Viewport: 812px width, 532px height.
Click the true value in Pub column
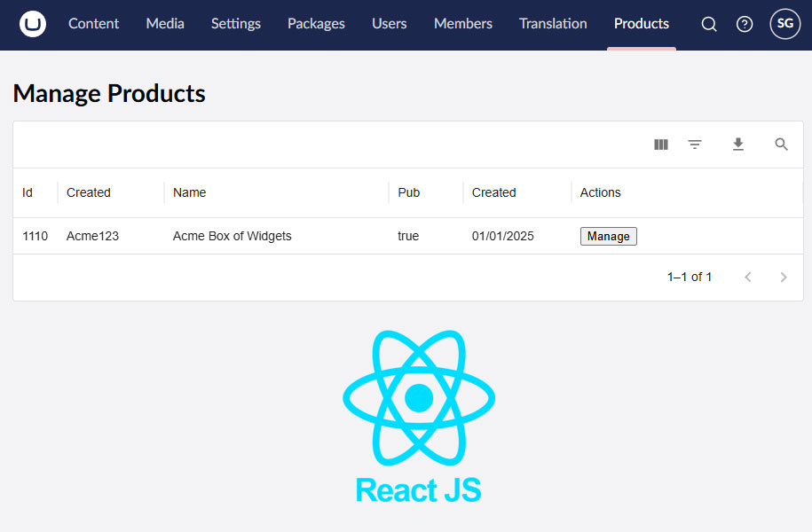pos(408,236)
